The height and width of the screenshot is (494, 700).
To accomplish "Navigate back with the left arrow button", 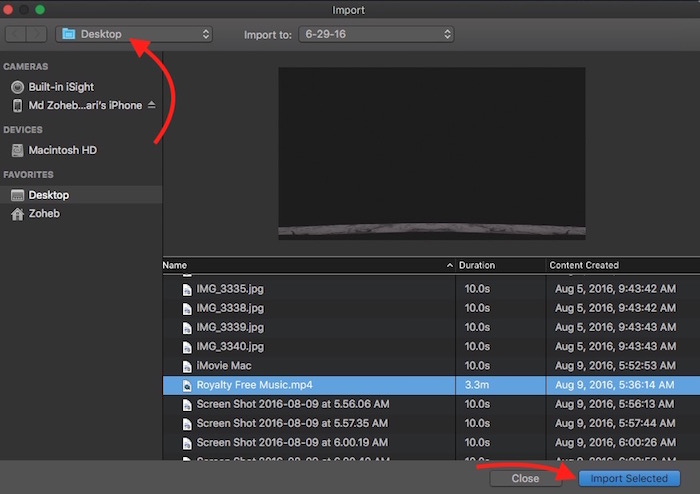I will [x=17, y=34].
